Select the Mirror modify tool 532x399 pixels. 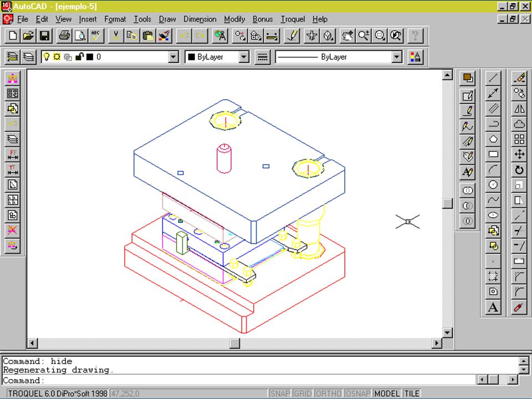click(x=519, y=109)
